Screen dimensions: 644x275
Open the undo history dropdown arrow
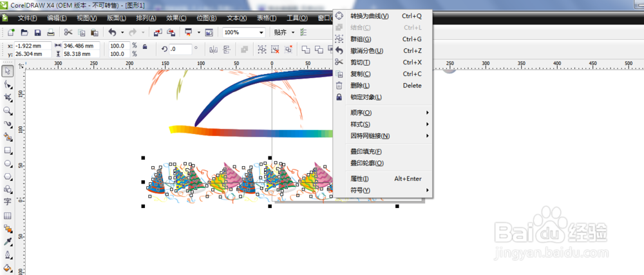tap(122, 32)
